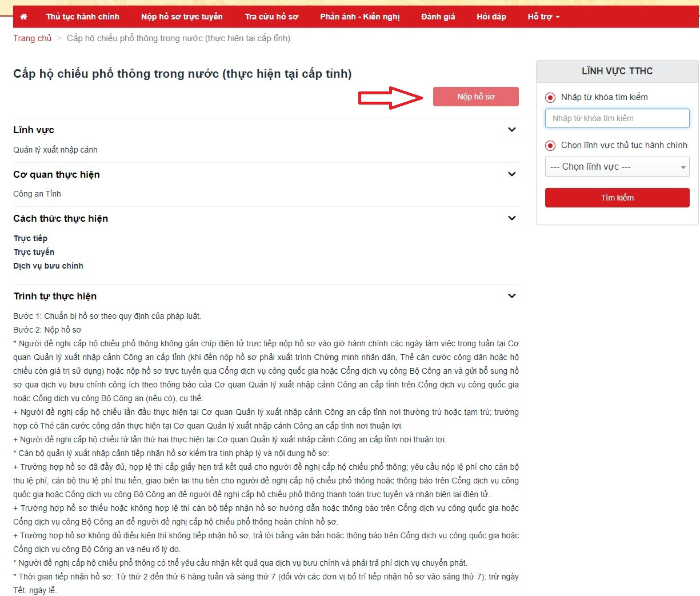This screenshot has height=596, width=700.
Task: Click the Cơ quan thực hiện heading
Action: [x=57, y=175]
